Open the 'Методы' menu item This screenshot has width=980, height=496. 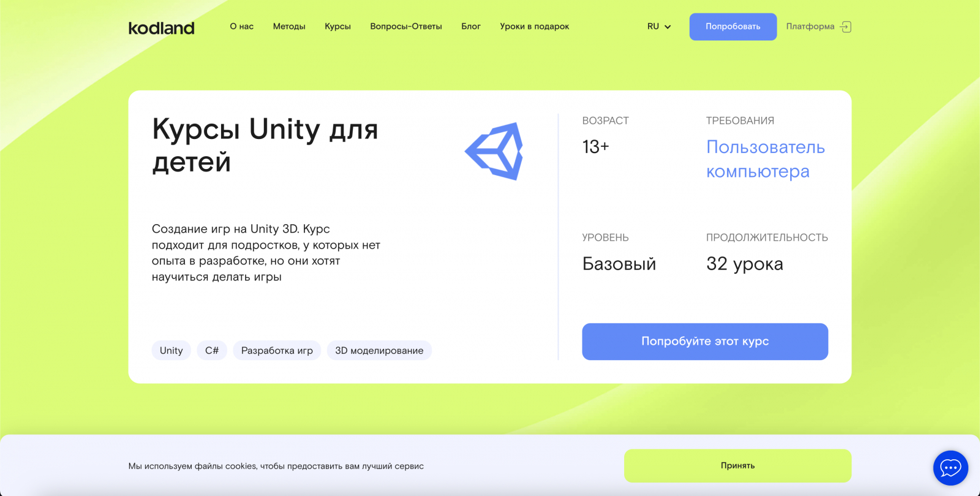pyautogui.click(x=289, y=26)
